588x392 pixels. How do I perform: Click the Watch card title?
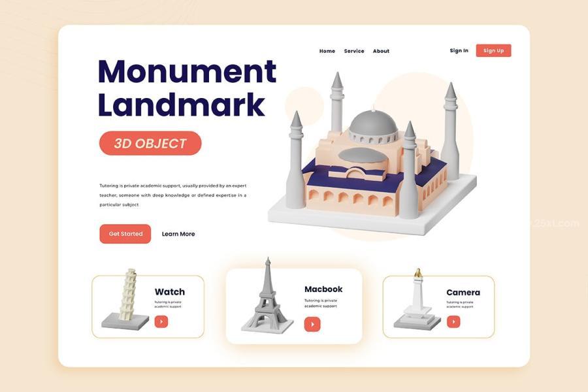pos(169,292)
